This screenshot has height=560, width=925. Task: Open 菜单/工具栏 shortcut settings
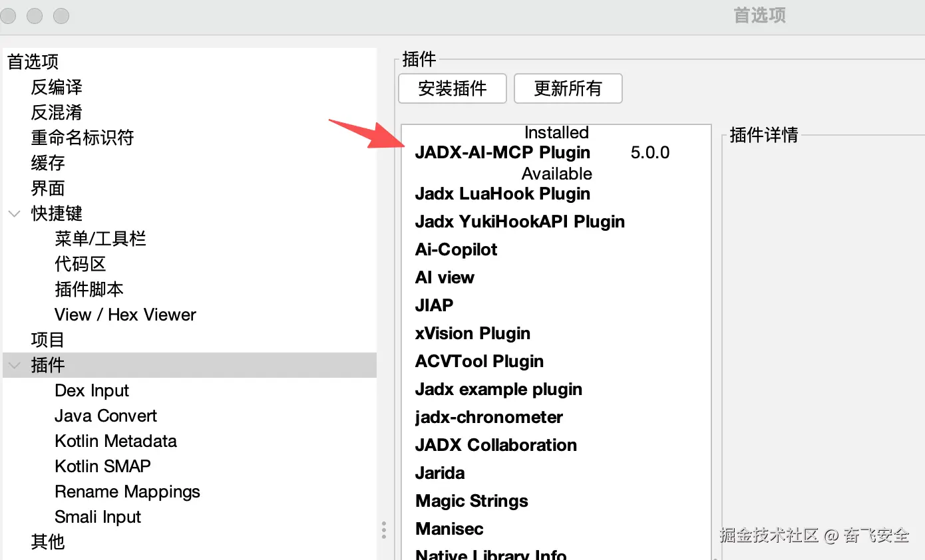coord(100,239)
